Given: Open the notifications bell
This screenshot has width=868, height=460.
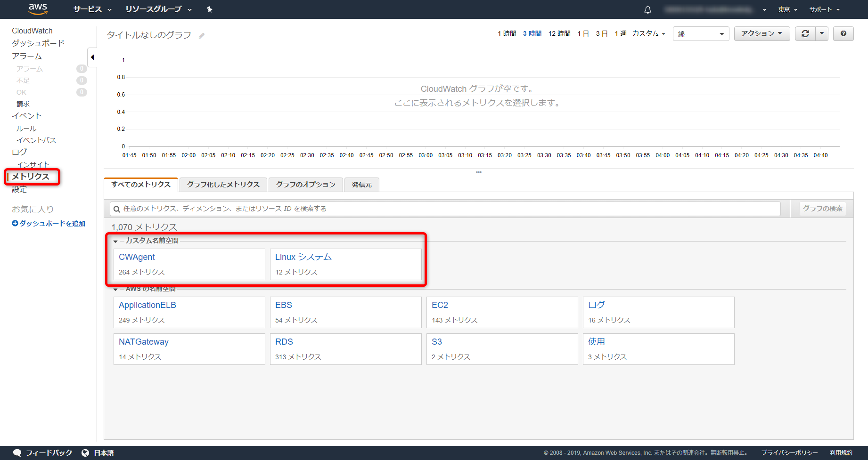Looking at the screenshot, I should pos(648,9).
